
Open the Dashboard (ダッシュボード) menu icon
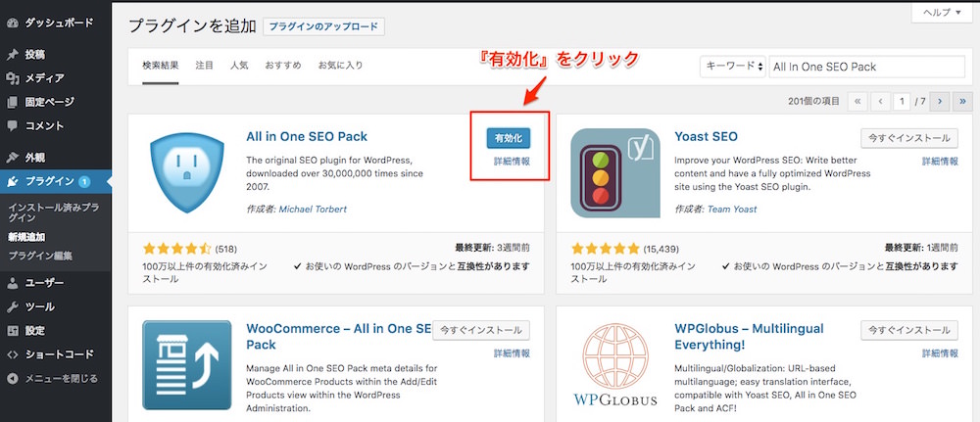pos(12,23)
